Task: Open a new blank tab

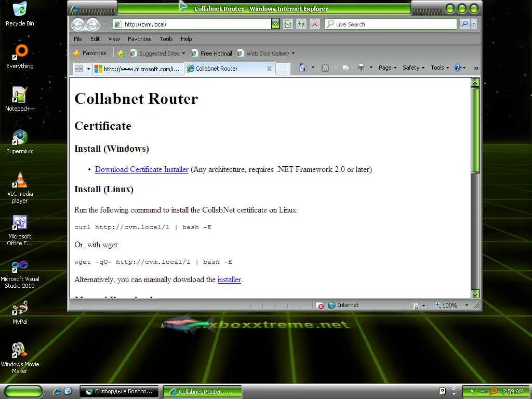Action: [x=283, y=69]
